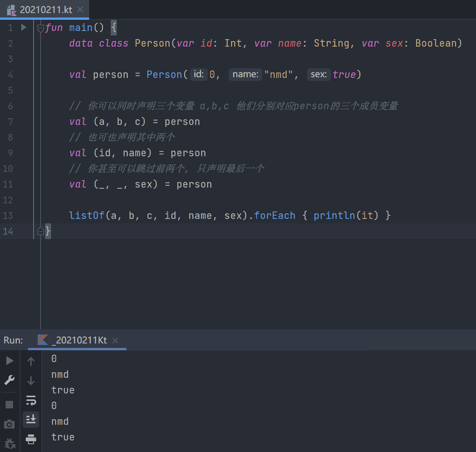Rerun the program with green play button

tap(10, 361)
